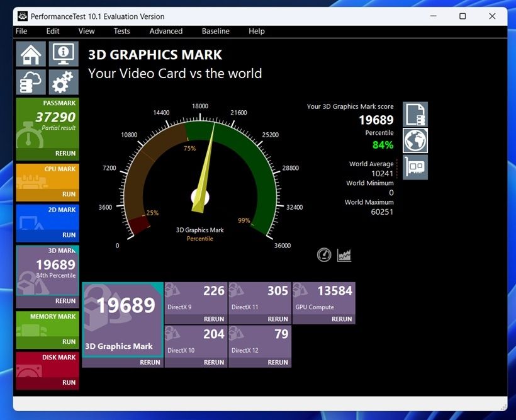
Task: Select the 2D Mark tile
Action: 48,217
